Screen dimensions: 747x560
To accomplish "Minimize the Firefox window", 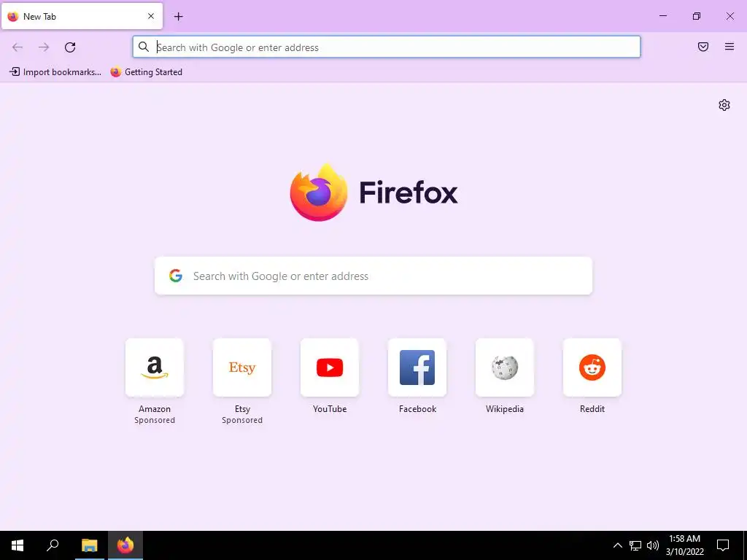I will tap(662, 16).
